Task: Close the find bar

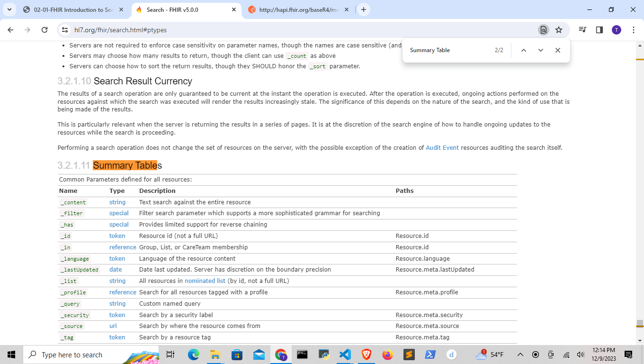Action: [558, 50]
